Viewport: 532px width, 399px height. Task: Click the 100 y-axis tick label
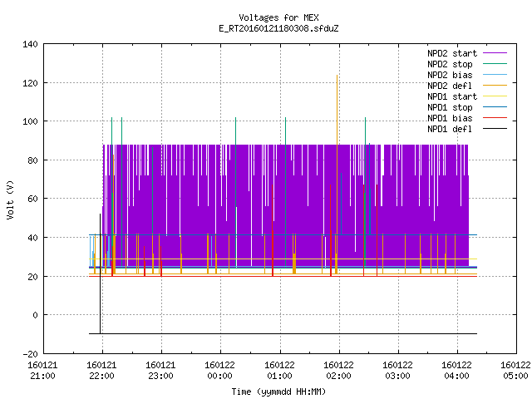pos(30,121)
